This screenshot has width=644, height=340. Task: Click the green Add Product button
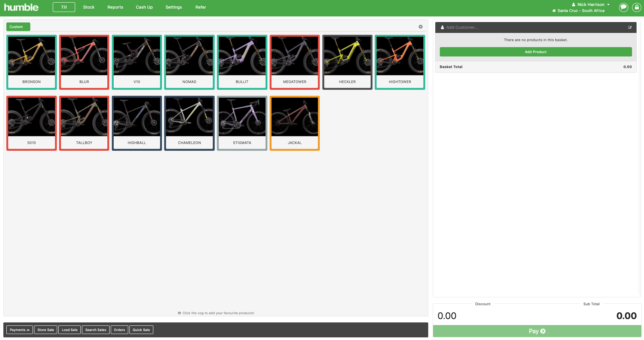[x=536, y=52]
